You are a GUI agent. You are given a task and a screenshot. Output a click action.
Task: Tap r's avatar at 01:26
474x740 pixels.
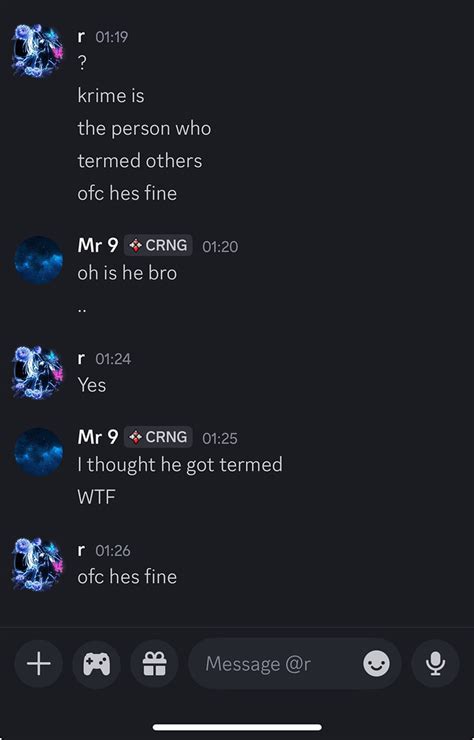38,564
